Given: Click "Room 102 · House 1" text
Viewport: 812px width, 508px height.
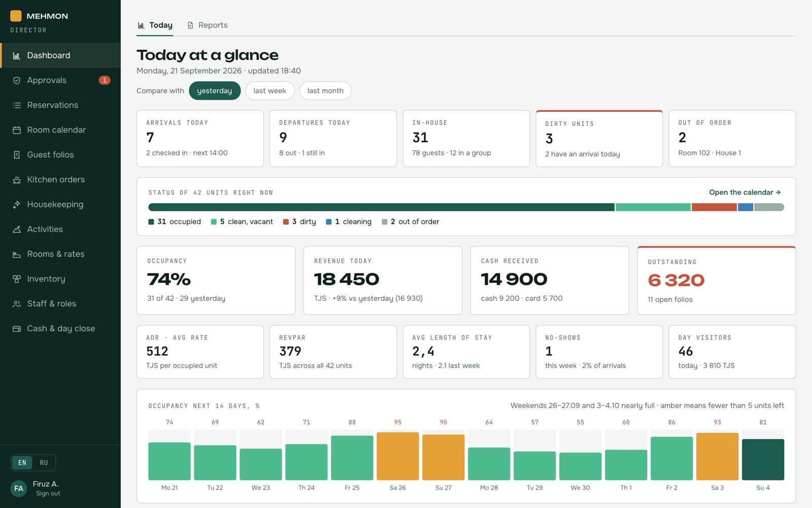Looking at the screenshot, I should tap(709, 153).
